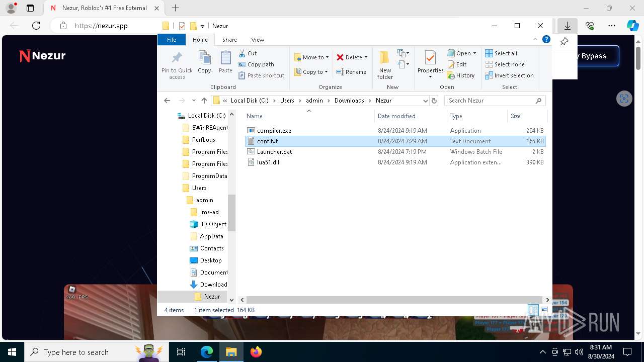The image size is (644, 362).
Task: Click the Paste ribbon button
Action: [x=225, y=62]
